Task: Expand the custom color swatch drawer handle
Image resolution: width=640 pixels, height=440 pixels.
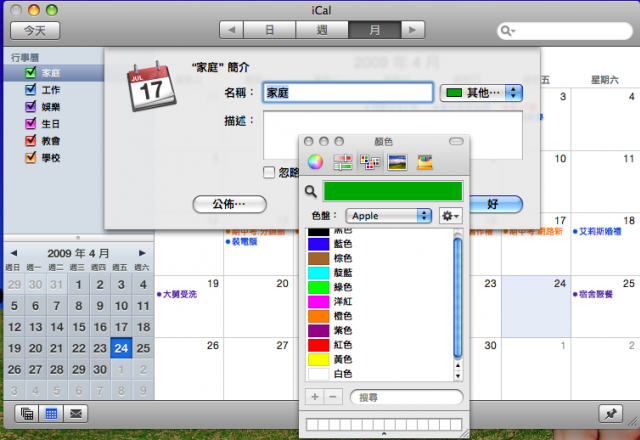Action: point(384,434)
